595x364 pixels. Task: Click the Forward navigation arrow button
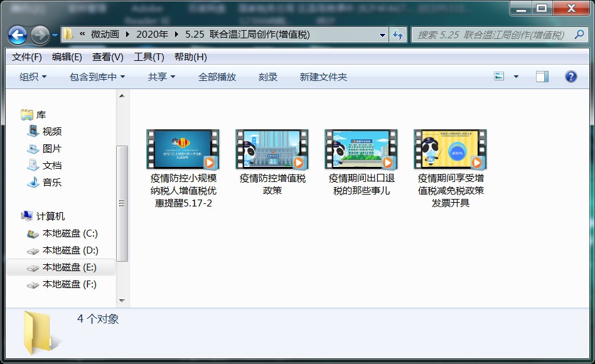pos(40,35)
